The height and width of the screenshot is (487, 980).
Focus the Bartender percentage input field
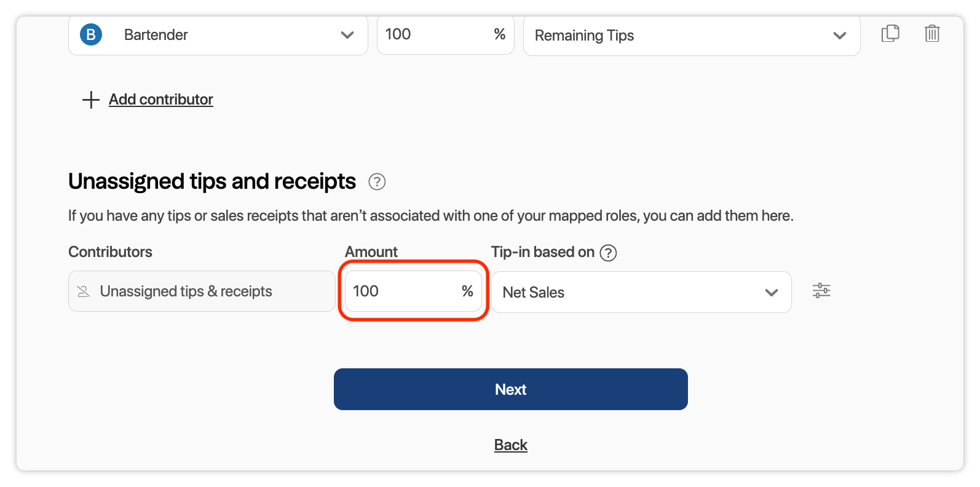pyautogui.click(x=433, y=34)
